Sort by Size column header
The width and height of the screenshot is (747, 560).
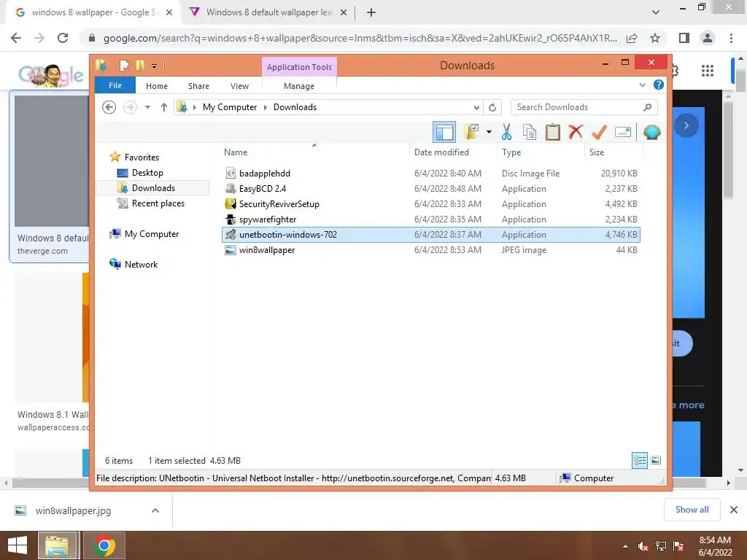[614, 152]
